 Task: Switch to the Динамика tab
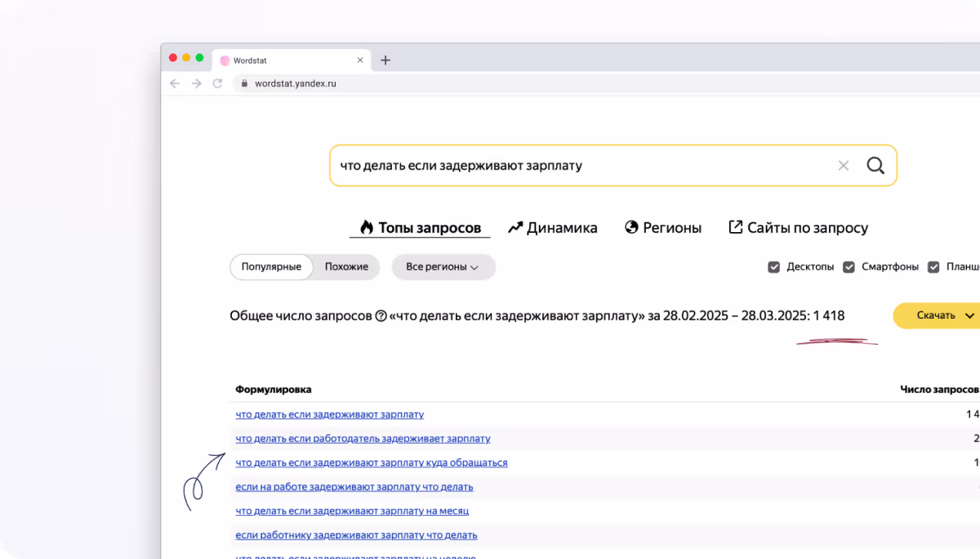click(x=553, y=228)
